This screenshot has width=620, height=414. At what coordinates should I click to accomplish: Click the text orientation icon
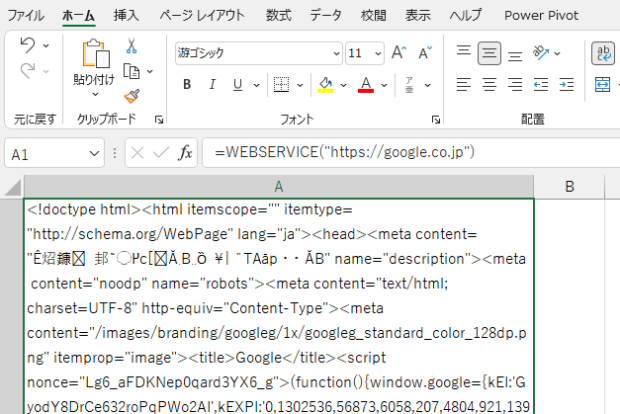[x=541, y=53]
